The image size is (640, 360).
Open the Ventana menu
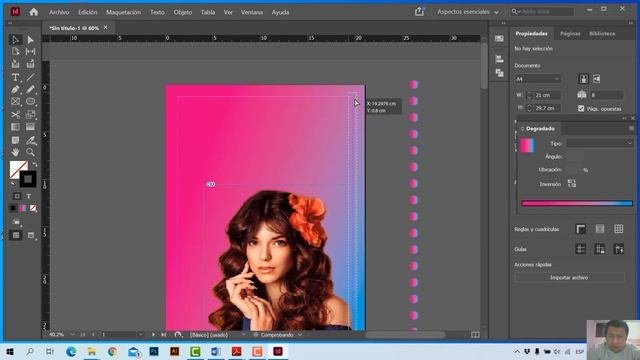(252, 12)
